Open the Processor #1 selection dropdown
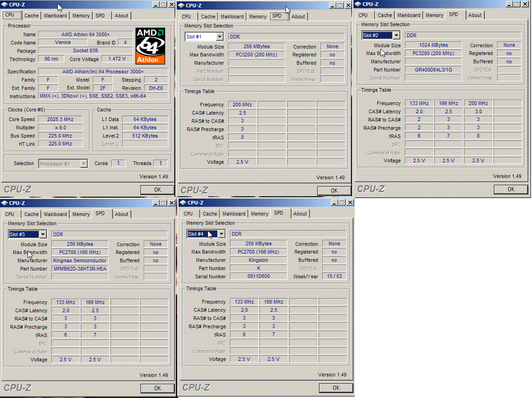532x398 pixels. click(84, 164)
